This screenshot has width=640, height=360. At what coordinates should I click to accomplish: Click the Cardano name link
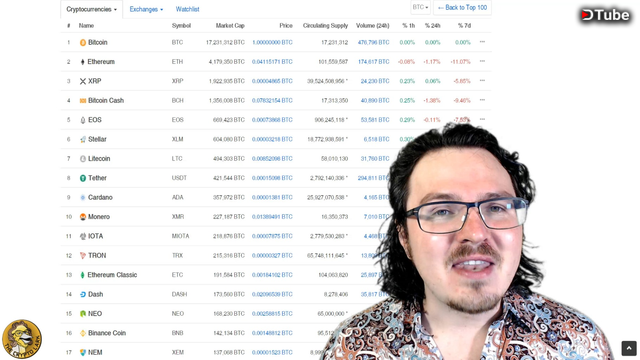click(100, 198)
